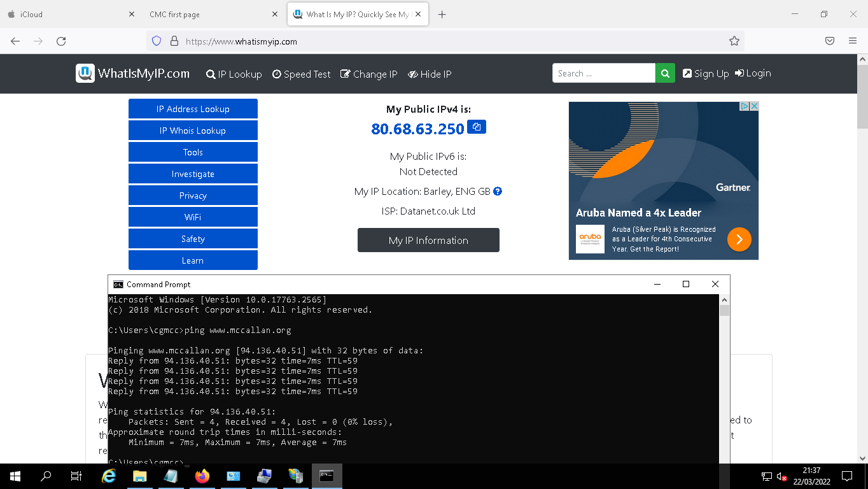Image resolution: width=868 pixels, height=489 pixels.
Task: Click browser page vertical scrollbar thumb
Action: coord(862,96)
